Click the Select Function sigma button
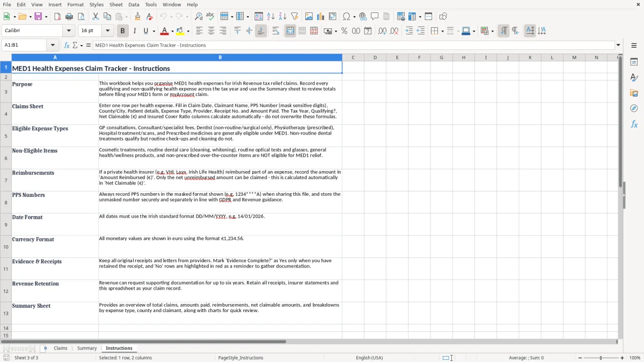The width and height of the screenshot is (644, 362). coord(75,46)
